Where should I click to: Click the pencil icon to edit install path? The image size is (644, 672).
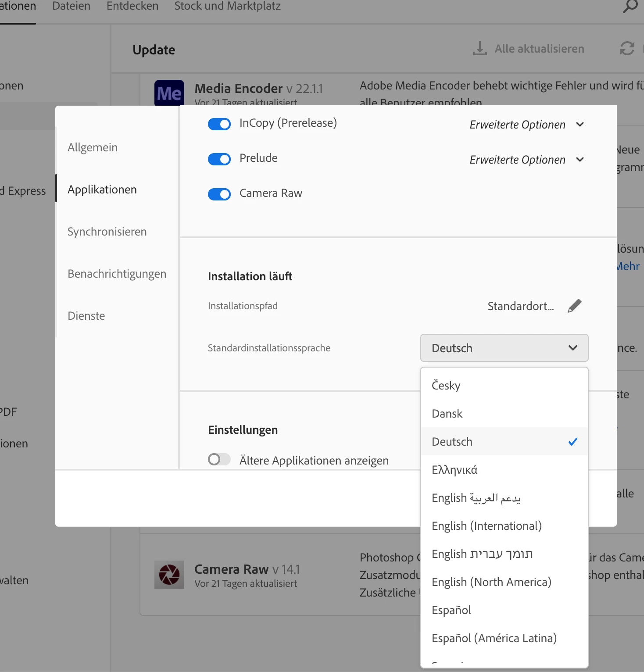[x=574, y=306]
